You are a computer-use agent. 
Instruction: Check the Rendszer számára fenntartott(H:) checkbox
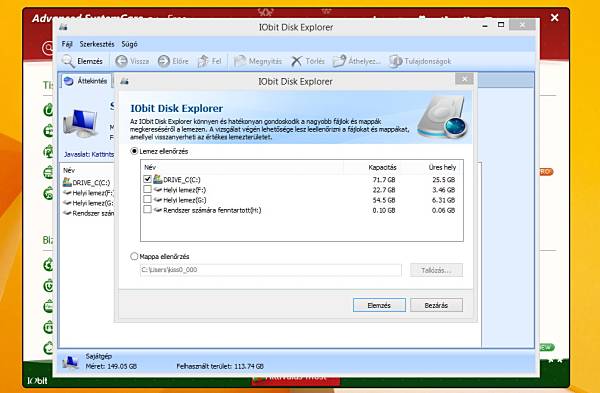[x=147, y=210]
